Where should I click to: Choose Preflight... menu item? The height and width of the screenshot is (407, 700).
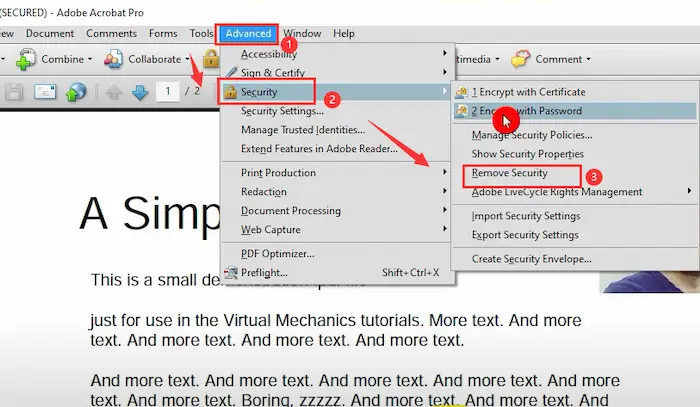tap(338, 273)
